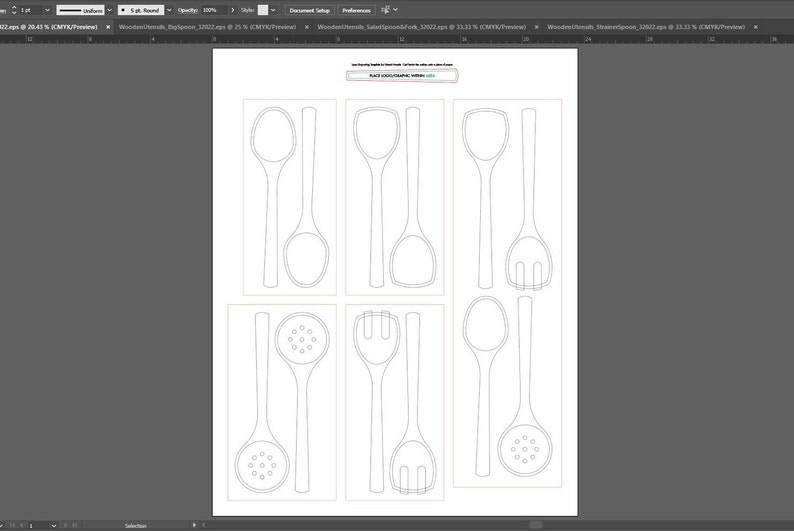Click the stroke weight stepper arrows
Viewport: 794px width, 531px height.
click(14, 10)
